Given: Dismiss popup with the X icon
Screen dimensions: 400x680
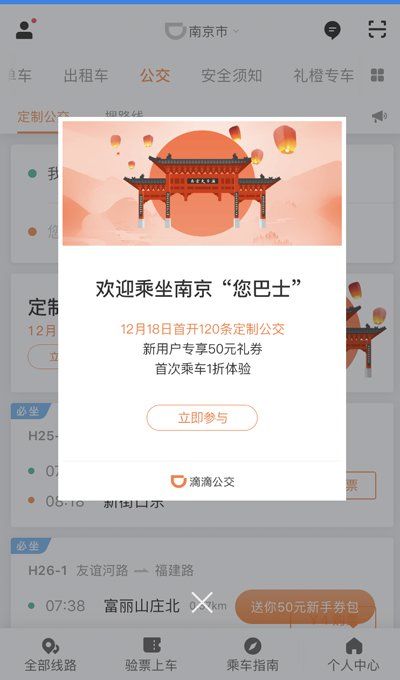Looking at the screenshot, I should [202, 602].
